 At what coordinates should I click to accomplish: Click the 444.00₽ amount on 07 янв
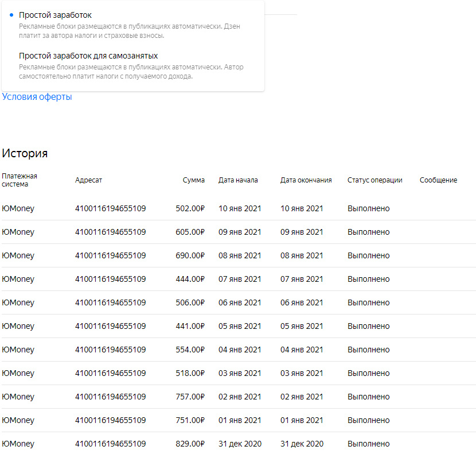190,279
